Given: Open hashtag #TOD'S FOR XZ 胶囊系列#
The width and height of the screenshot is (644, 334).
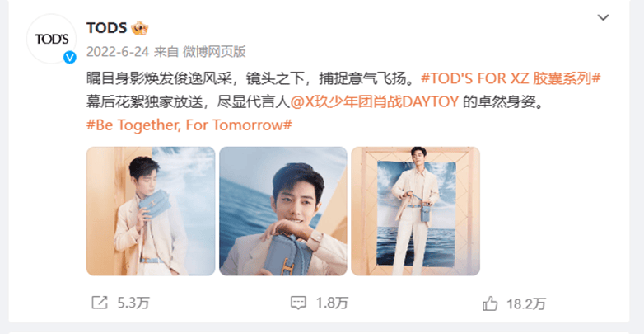Looking at the screenshot, I should tap(511, 78).
